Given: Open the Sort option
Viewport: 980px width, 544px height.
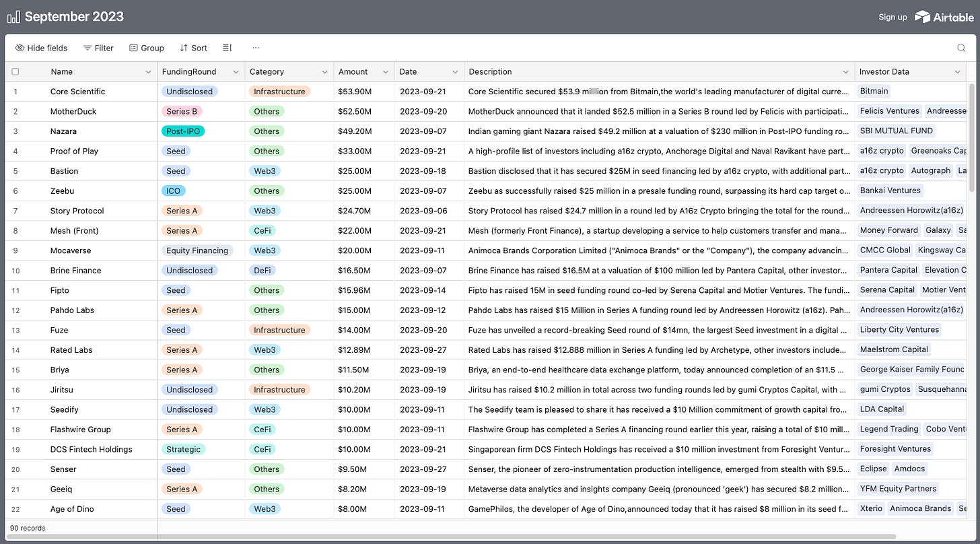Looking at the screenshot, I should [193, 48].
